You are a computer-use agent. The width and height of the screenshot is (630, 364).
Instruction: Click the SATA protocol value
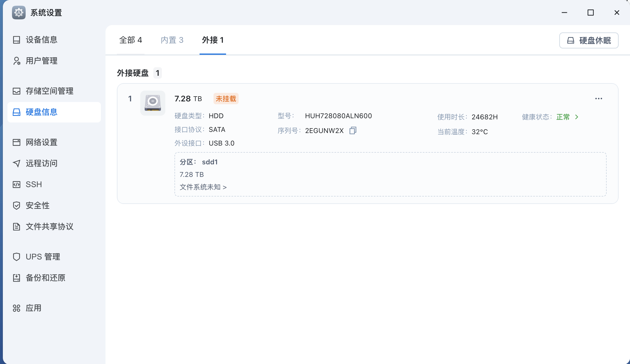tap(217, 129)
